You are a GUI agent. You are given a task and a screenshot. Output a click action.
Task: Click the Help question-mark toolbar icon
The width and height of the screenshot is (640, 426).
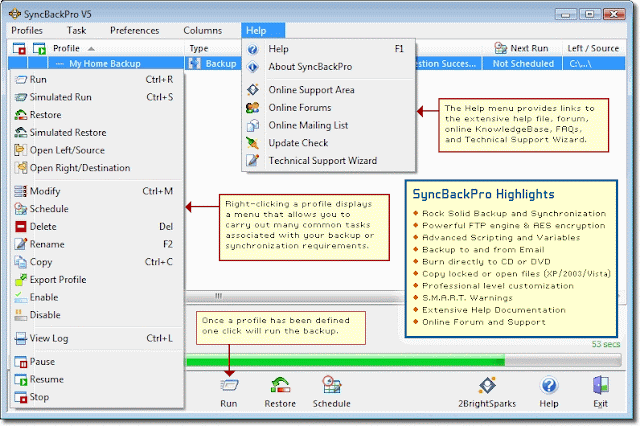point(549,385)
